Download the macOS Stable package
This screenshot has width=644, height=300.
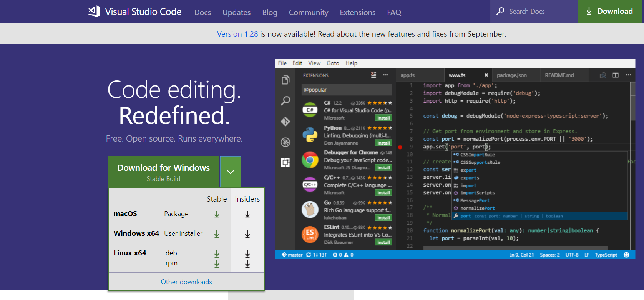tap(217, 215)
